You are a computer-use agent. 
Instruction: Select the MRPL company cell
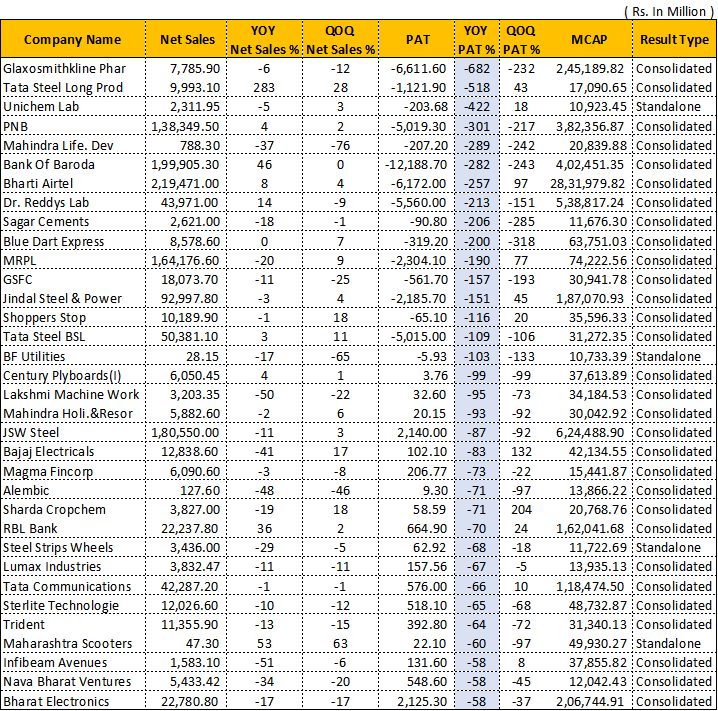[19, 261]
